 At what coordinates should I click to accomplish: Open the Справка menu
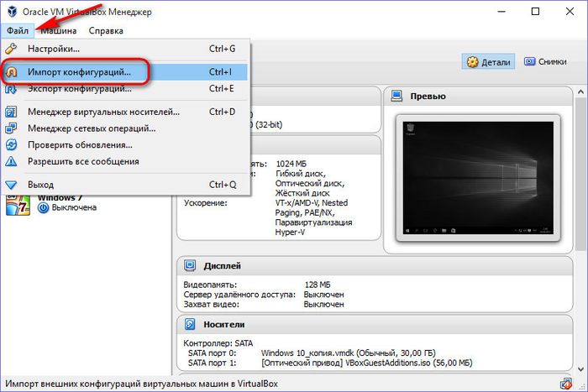point(106,31)
